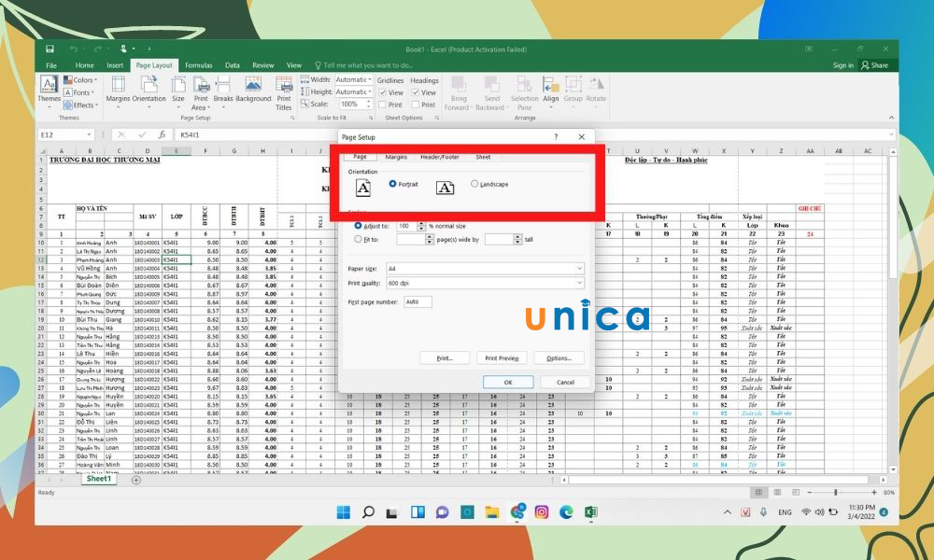Open taskbar Search

(368, 511)
